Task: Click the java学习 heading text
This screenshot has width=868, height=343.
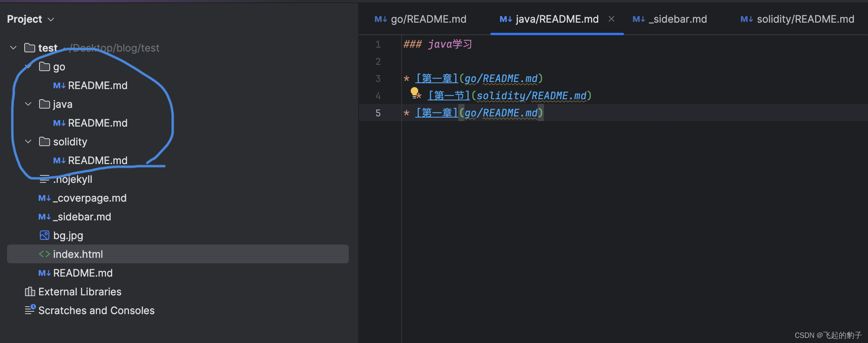Action: (x=450, y=44)
